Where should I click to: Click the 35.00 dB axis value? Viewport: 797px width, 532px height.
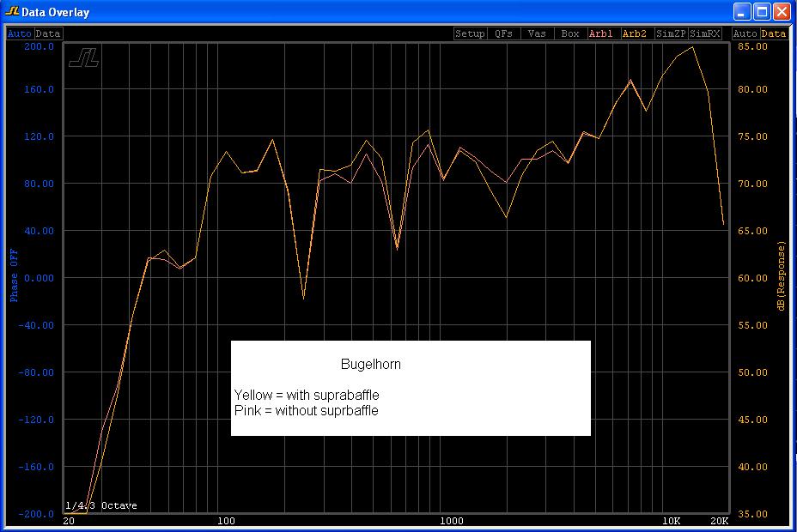753,514
